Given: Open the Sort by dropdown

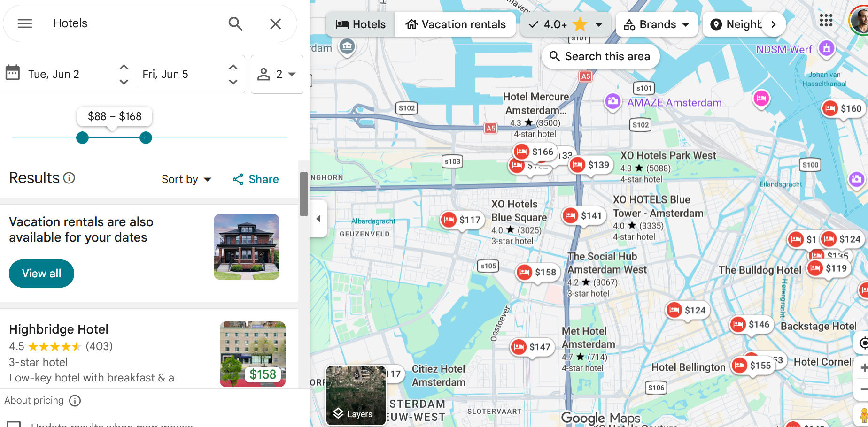Looking at the screenshot, I should point(186,179).
